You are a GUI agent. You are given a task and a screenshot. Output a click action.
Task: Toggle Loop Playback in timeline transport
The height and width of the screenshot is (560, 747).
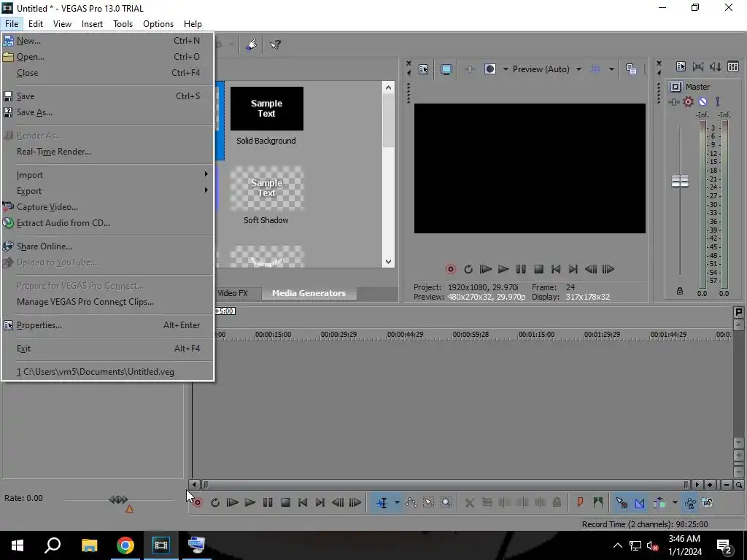[x=215, y=502]
